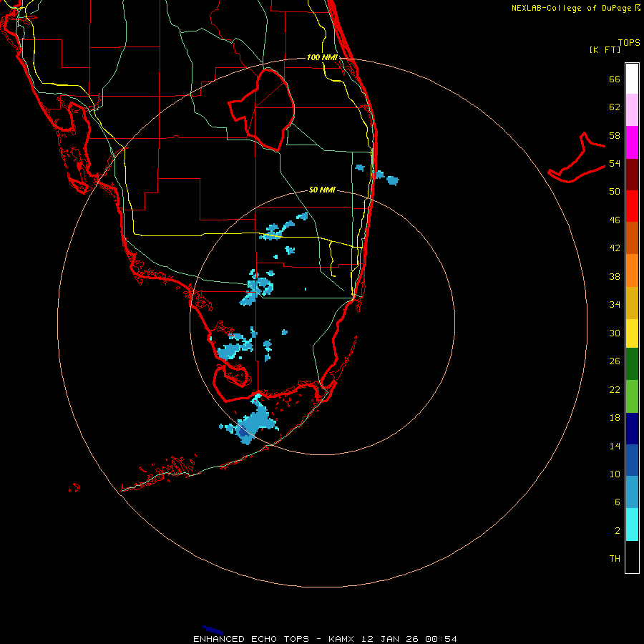Click the offshore echo east of the coast

(x=393, y=180)
